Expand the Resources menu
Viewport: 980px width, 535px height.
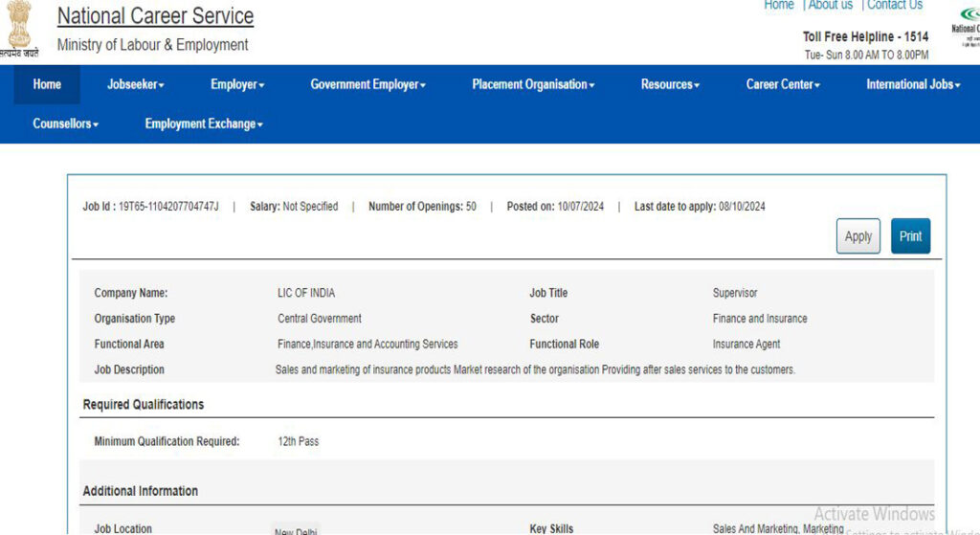670,84
